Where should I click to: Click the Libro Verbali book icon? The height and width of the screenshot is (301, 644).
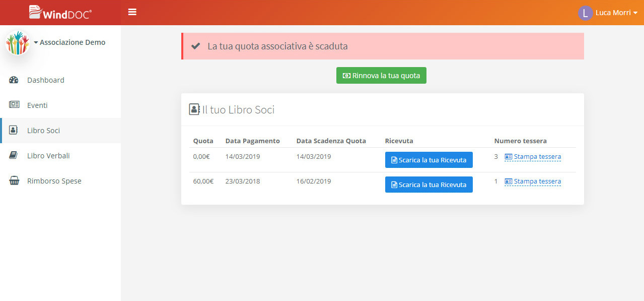[x=14, y=155]
